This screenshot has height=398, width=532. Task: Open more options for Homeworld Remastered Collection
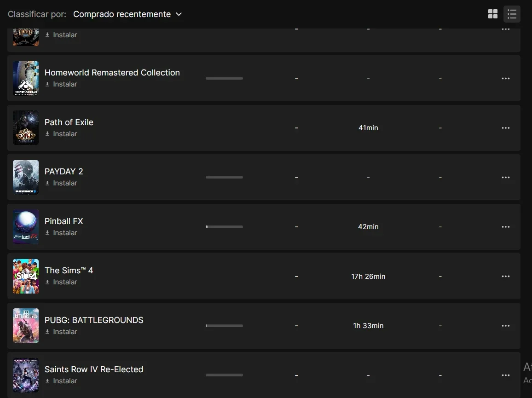505,78
